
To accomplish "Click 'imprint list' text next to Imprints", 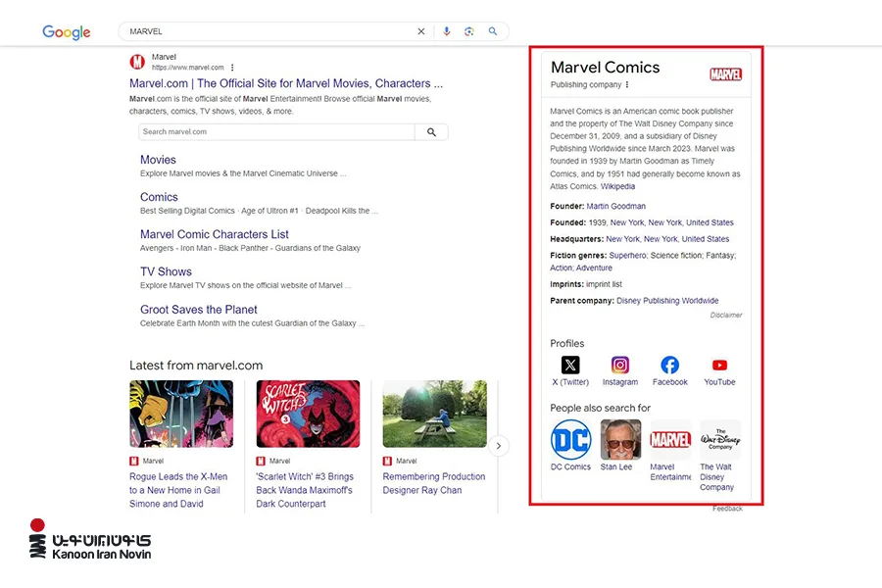I will click(604, 284).
